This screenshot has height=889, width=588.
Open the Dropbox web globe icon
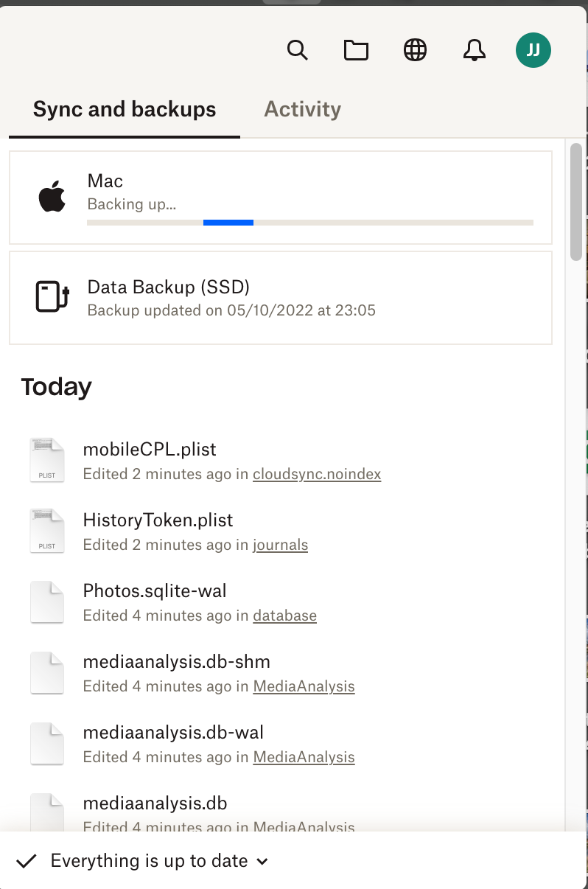415,50
